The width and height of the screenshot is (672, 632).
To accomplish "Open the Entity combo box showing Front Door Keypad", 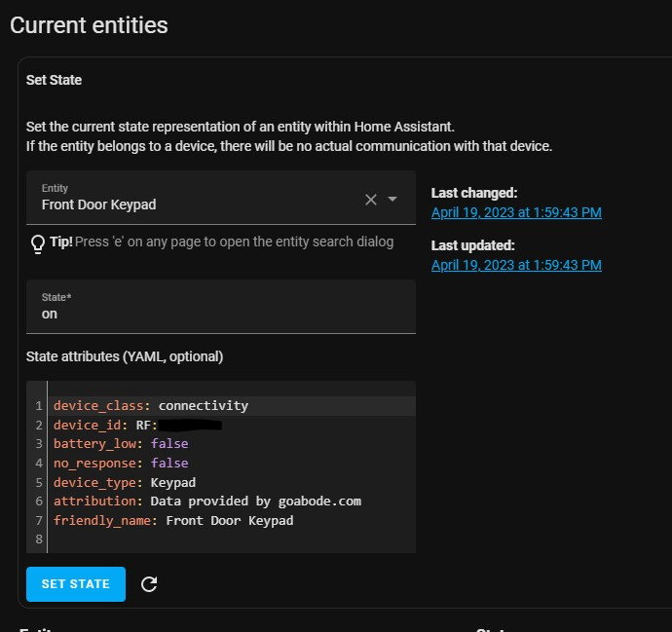I will [195, 204].
